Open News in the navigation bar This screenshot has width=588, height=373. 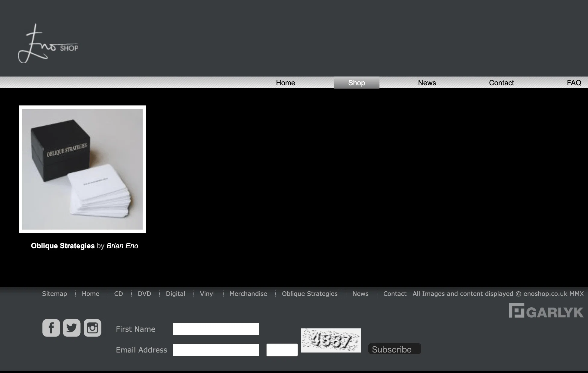pos(427,83)
